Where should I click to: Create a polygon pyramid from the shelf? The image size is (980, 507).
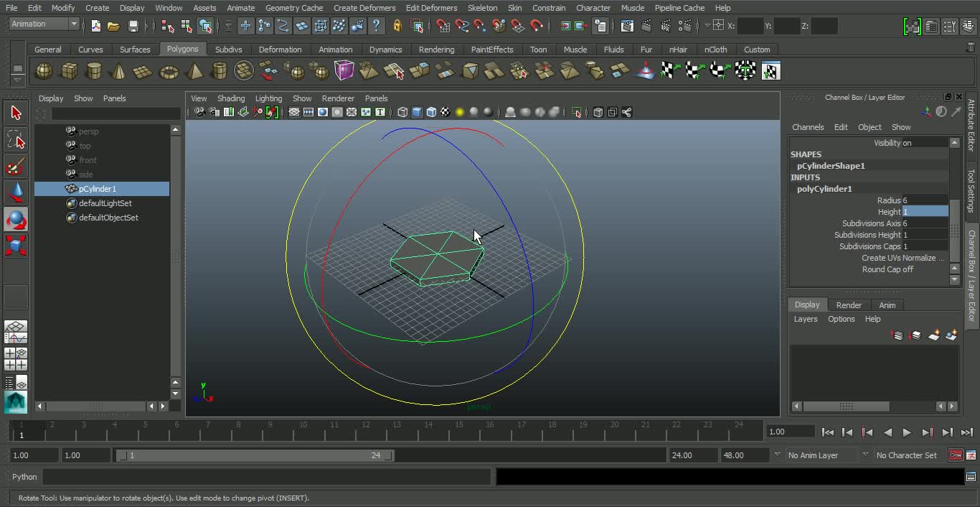[x=194, y=71]
